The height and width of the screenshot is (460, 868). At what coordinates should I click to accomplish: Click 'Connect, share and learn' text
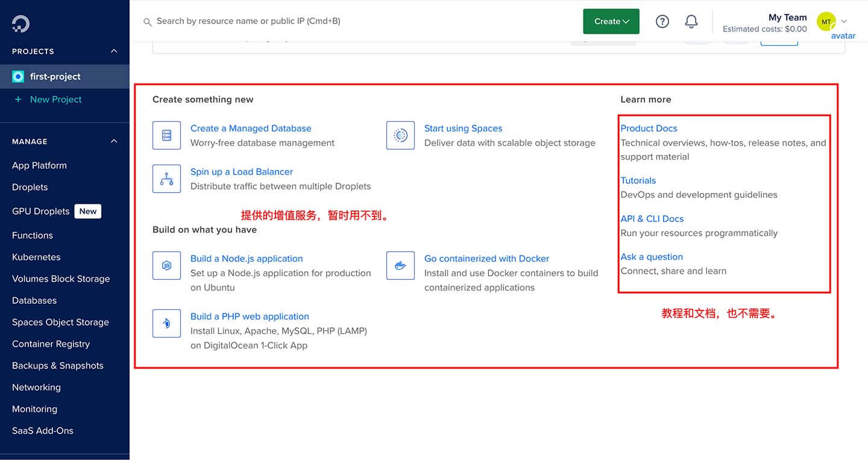673,271
